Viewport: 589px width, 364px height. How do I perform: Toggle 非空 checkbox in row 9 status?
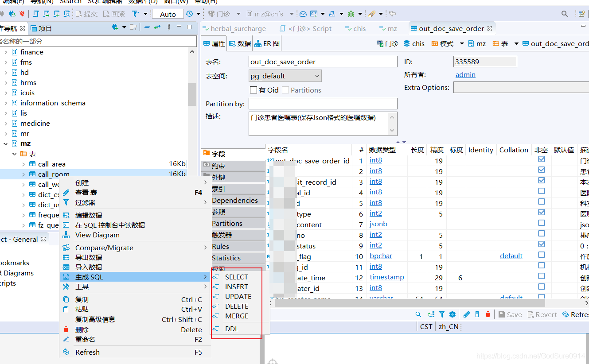pyautogui.click(x=541, y=244)
